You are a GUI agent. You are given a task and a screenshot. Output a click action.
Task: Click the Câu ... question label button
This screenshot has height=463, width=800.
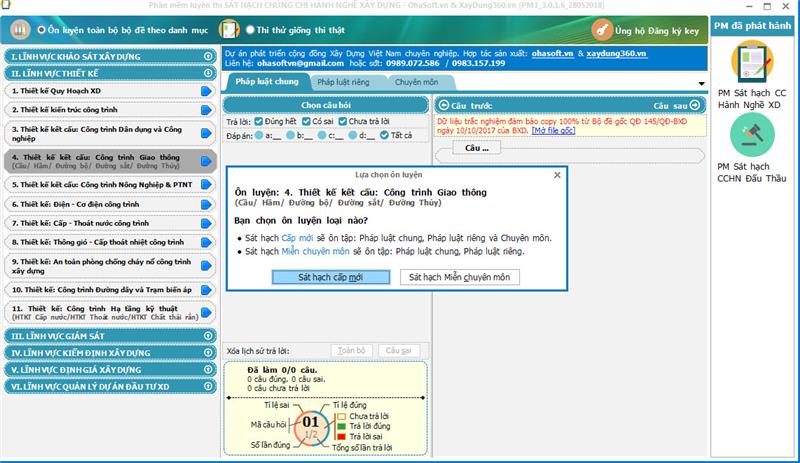coord(477,148)
